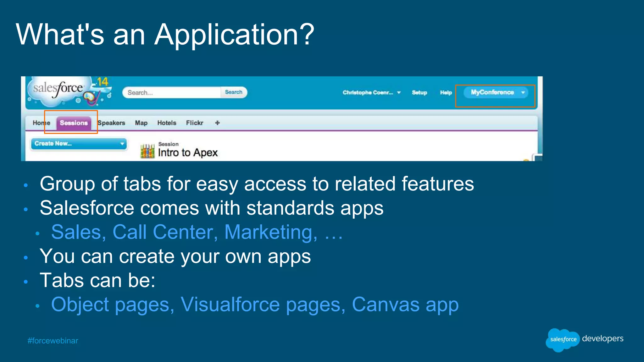The height and width of the screenshot is (362, 644).
Task: Click the Session books icon
Action: point(147,151)
